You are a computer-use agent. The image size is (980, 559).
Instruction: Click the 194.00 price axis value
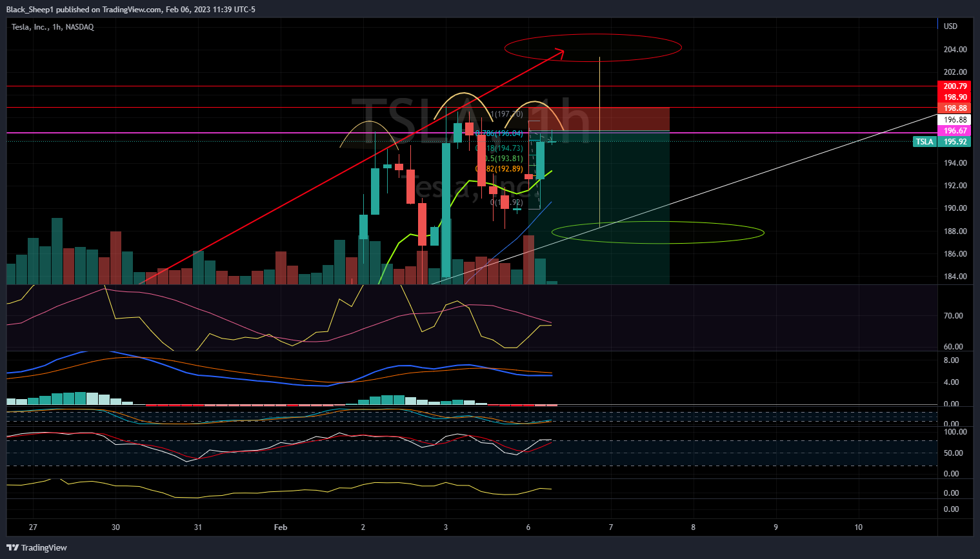(x=955, y=163)
